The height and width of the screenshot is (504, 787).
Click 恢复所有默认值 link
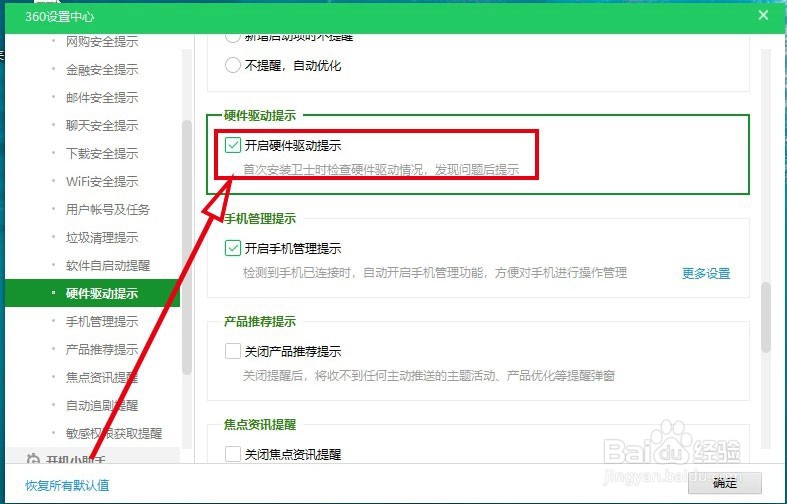point(67,485)
